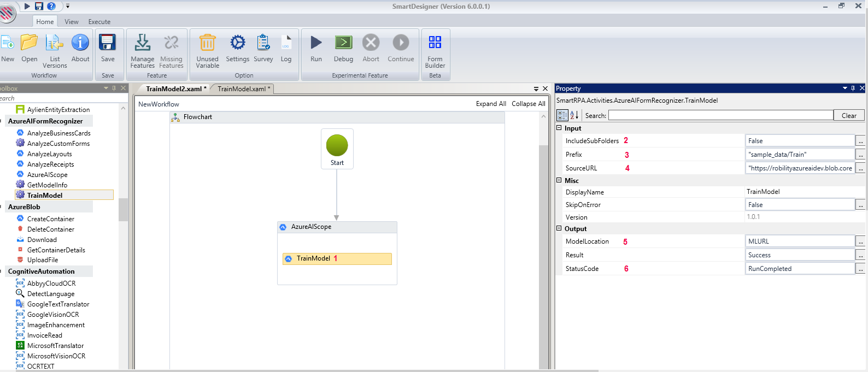Switch to the TrainModel.xaml document tab
Viewport: 868px width, 372px height.
click(242, 88)
